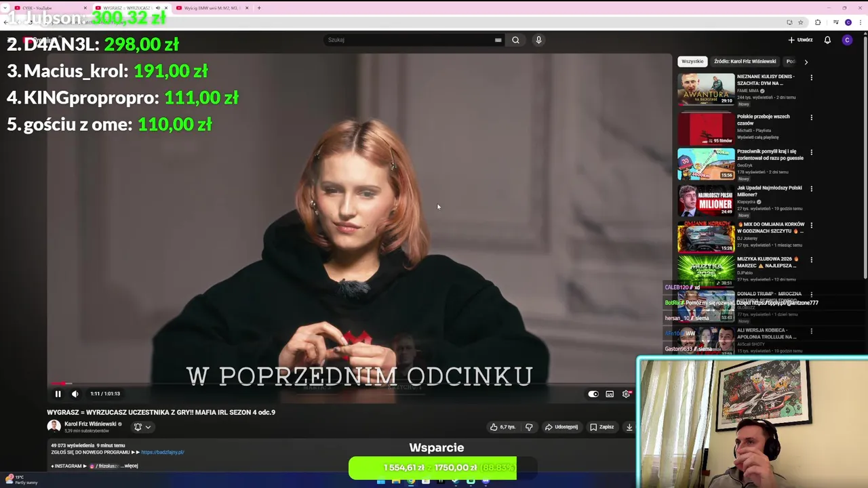
Task: Open the options menu for the Najmłodszy Polski Milioner video
Action: point(811,189)
